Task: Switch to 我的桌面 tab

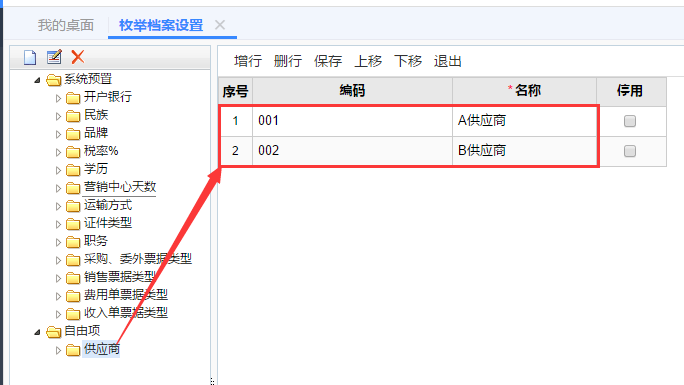Action: pos(65,25)
